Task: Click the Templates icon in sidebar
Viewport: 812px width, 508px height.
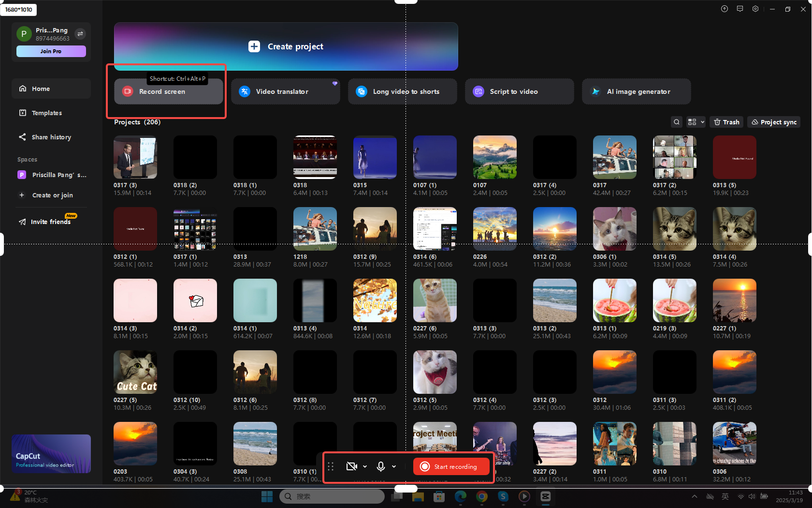Action: (x=23, y=113)
